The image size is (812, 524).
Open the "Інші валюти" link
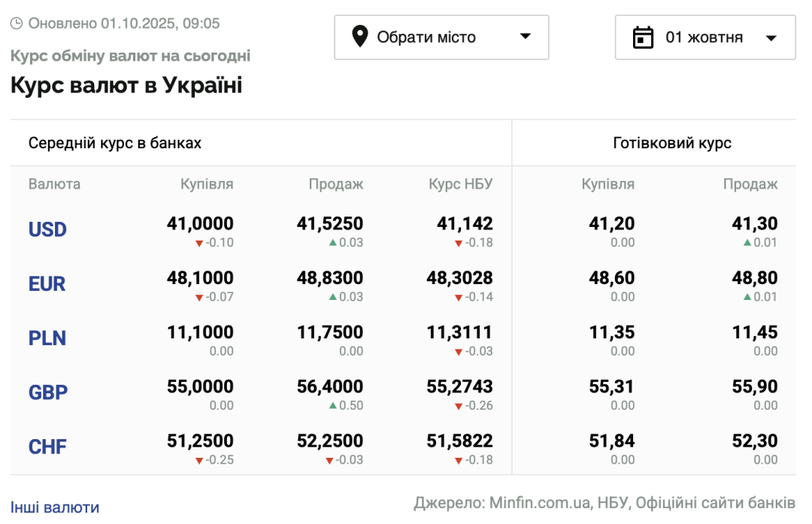[x=55, y=507]
